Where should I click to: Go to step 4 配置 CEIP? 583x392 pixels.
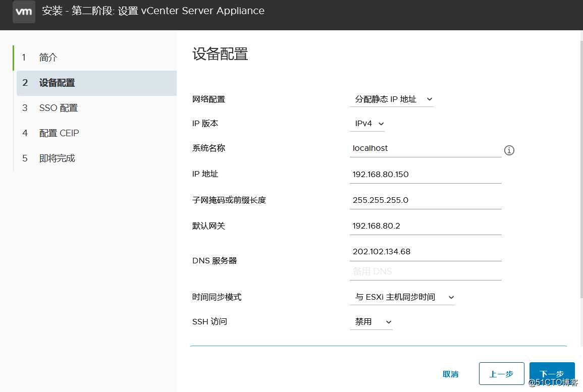point(95,133)
